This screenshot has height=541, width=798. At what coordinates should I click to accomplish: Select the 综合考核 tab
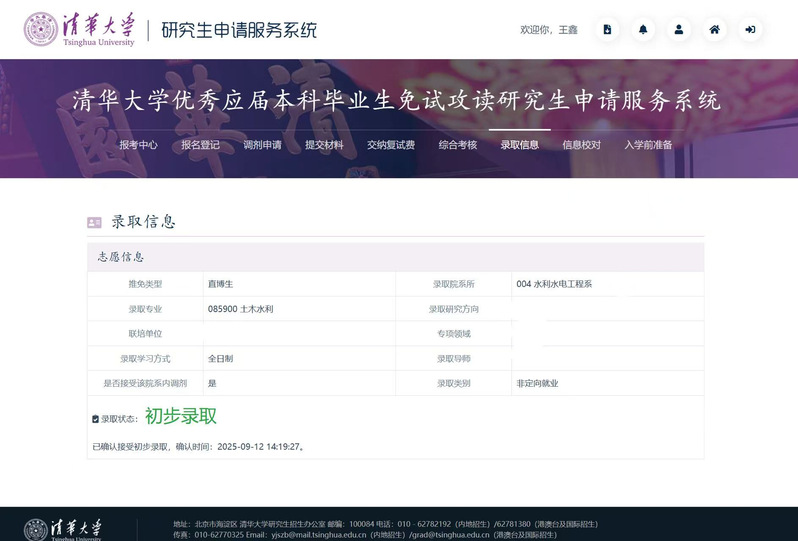[458, 145]
